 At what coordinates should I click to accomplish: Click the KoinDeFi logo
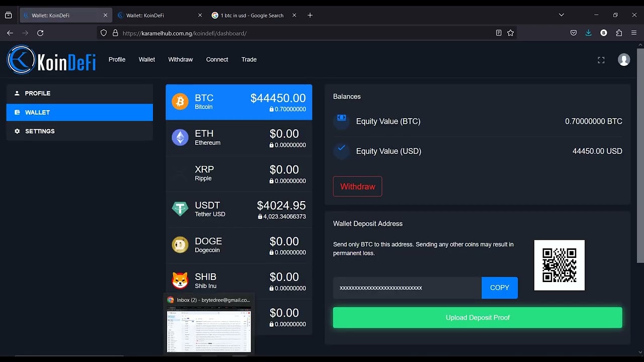pos(51,59)
